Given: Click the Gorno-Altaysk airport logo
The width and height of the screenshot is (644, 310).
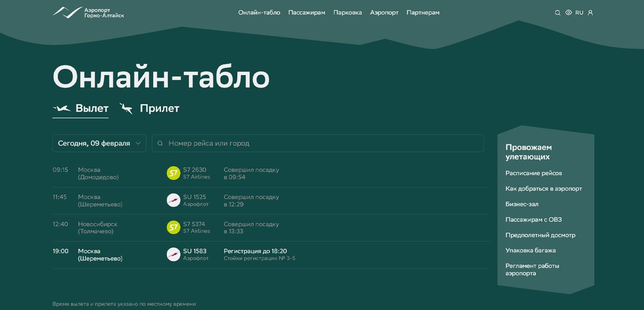Looking at the screenshot, I should point(88,13).
